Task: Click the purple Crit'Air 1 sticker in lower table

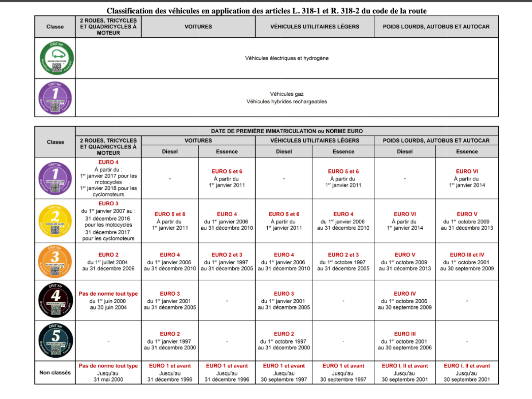Action: 55,178
